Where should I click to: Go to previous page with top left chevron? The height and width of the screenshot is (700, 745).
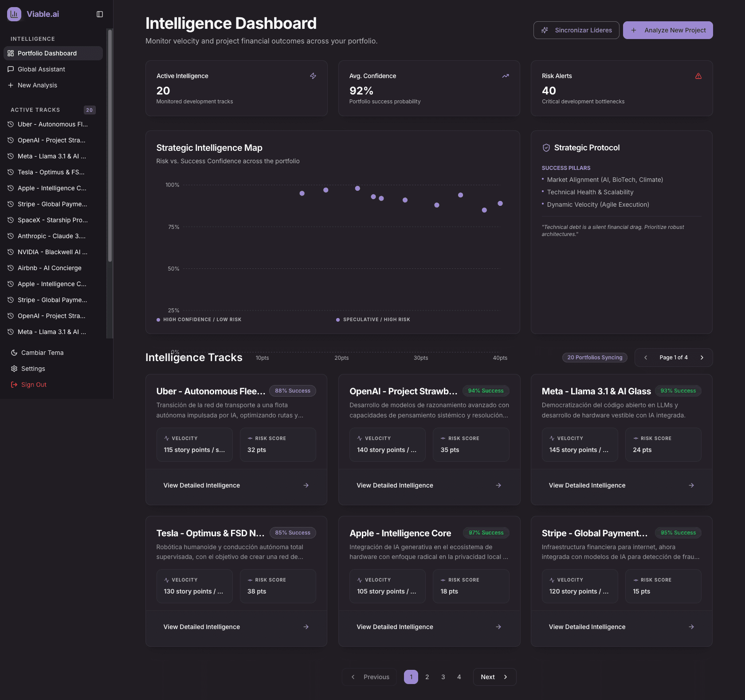tap(646, 358)
